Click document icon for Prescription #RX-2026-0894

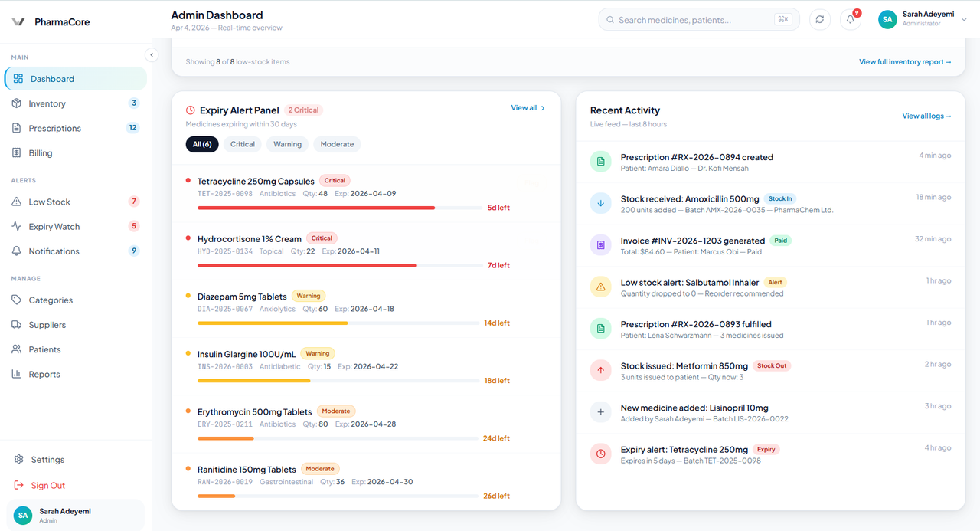tap(600, 162)
